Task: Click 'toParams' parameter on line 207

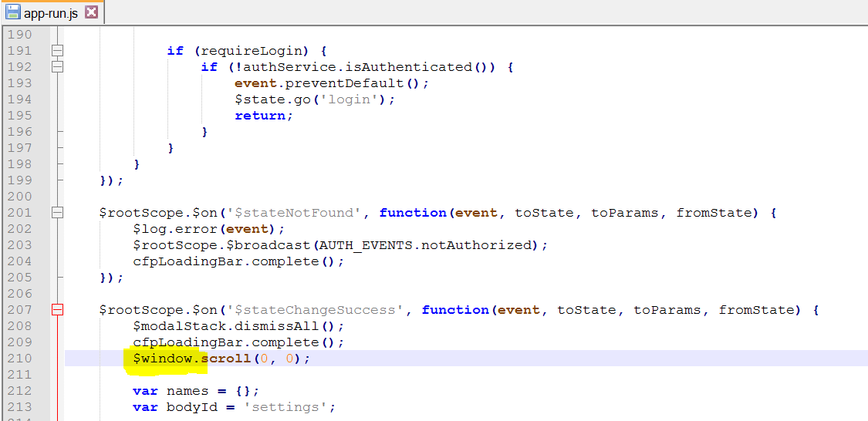Action: pyautogui.click(x=667, y=310)
